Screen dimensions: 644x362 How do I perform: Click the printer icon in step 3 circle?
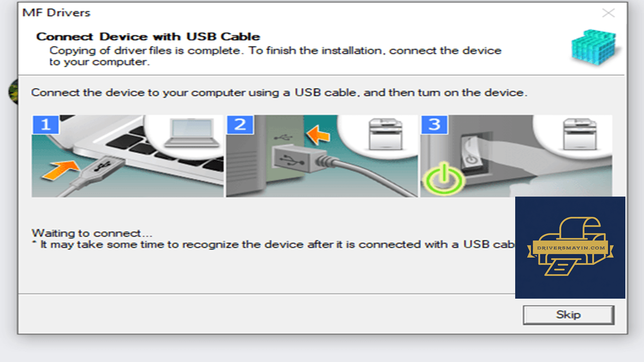tap(579, 134)
